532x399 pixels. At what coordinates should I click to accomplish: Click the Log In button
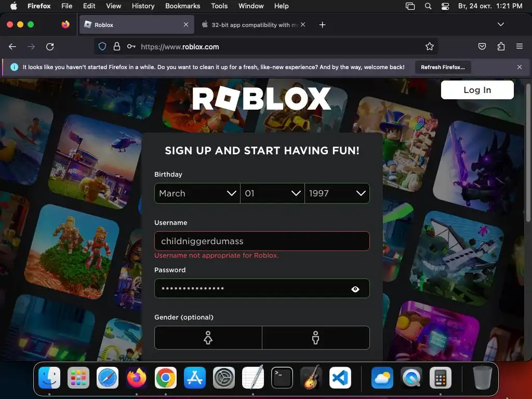click(x=477, y=90)
